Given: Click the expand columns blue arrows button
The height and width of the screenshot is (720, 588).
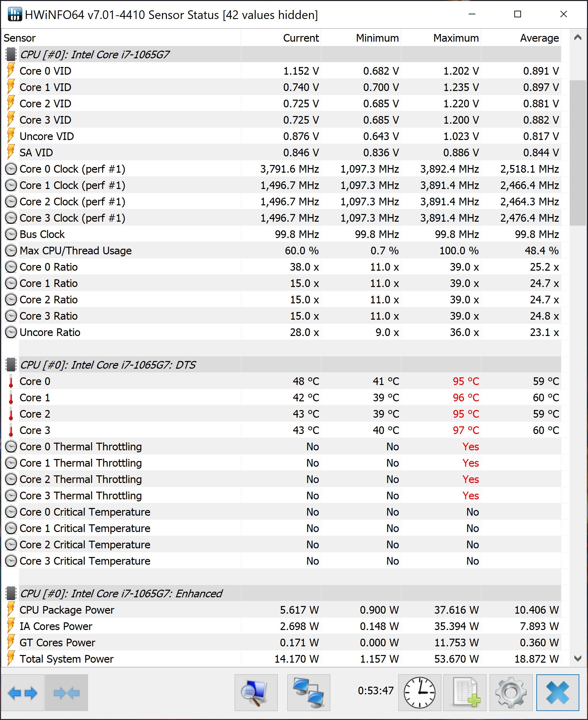Looking at the screenshot, I should (x=23, y=693).
